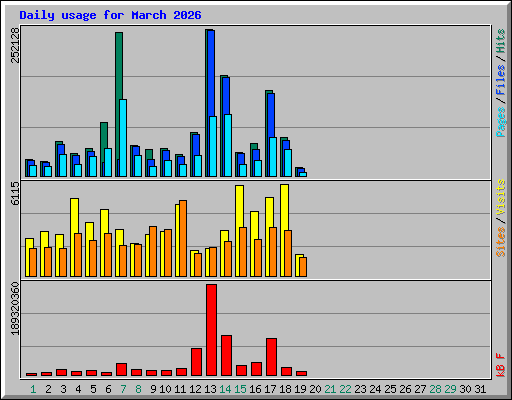512x400 pixels.
Task: Click green weekend day 14 label
Action: pos(225,389)
